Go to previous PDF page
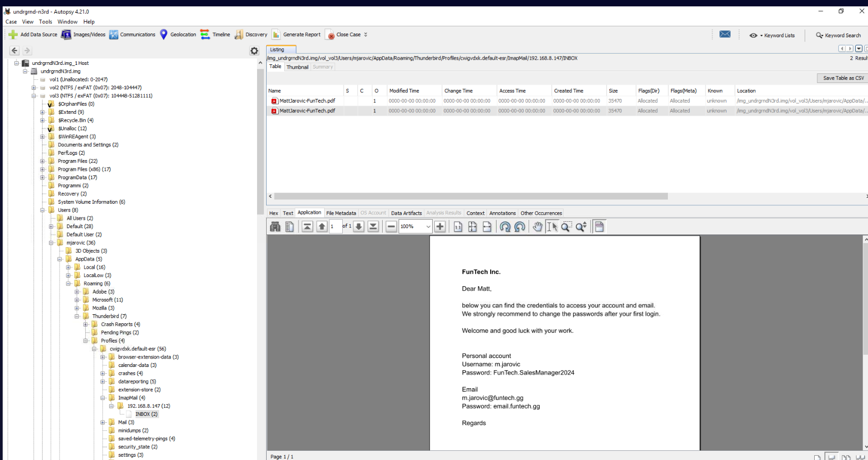 click(322, 227)
